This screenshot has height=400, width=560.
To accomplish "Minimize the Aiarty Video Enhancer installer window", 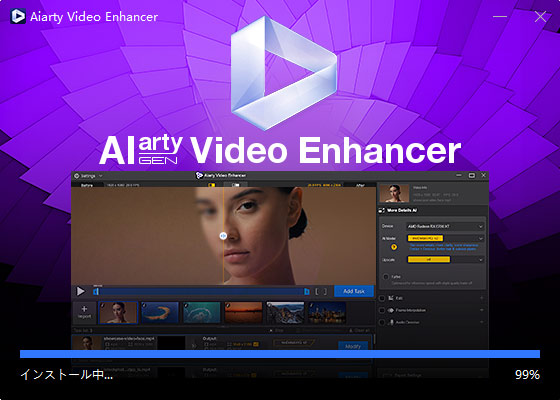I will click(x=500, y=16).
